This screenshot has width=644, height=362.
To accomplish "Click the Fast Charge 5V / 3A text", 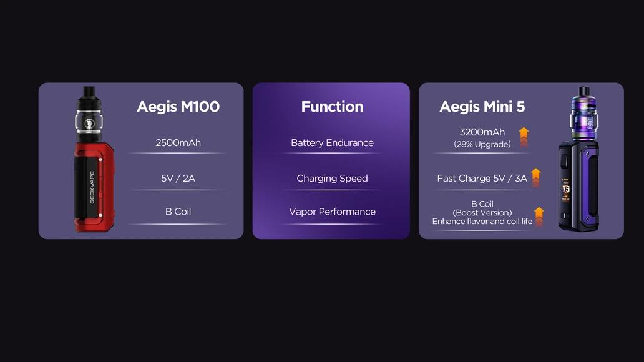I will tap(482, 179).
